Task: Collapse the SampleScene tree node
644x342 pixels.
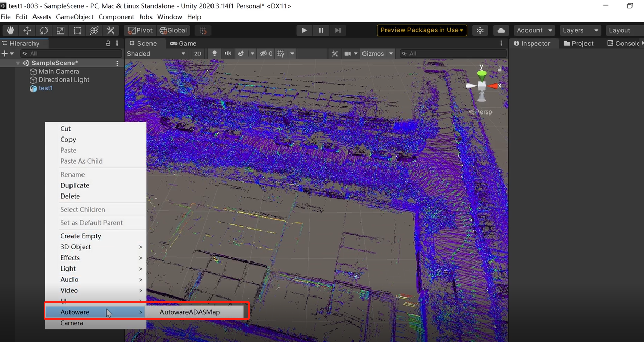Action: [18, 63]
